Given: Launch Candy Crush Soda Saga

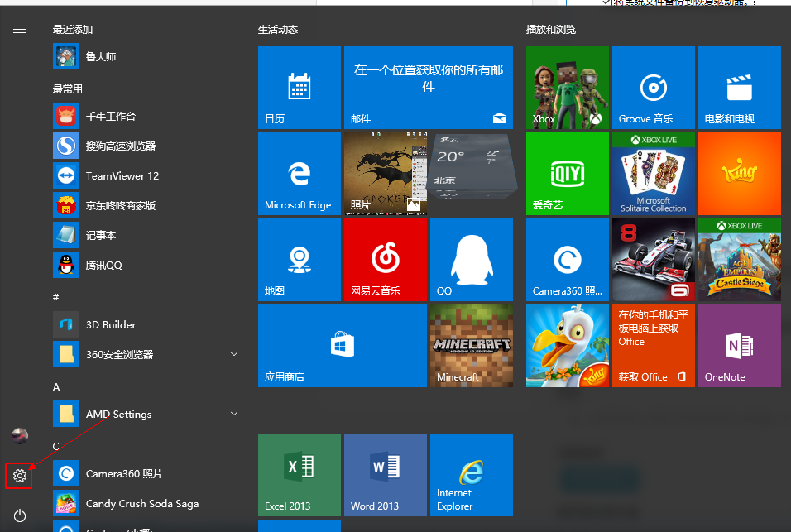Looking at the screenshot, I should click(x=146, y=503).
